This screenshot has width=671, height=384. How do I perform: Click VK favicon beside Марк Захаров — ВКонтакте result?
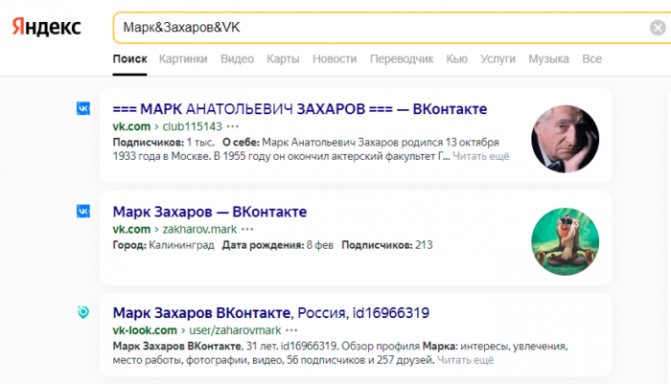[83, 211]
